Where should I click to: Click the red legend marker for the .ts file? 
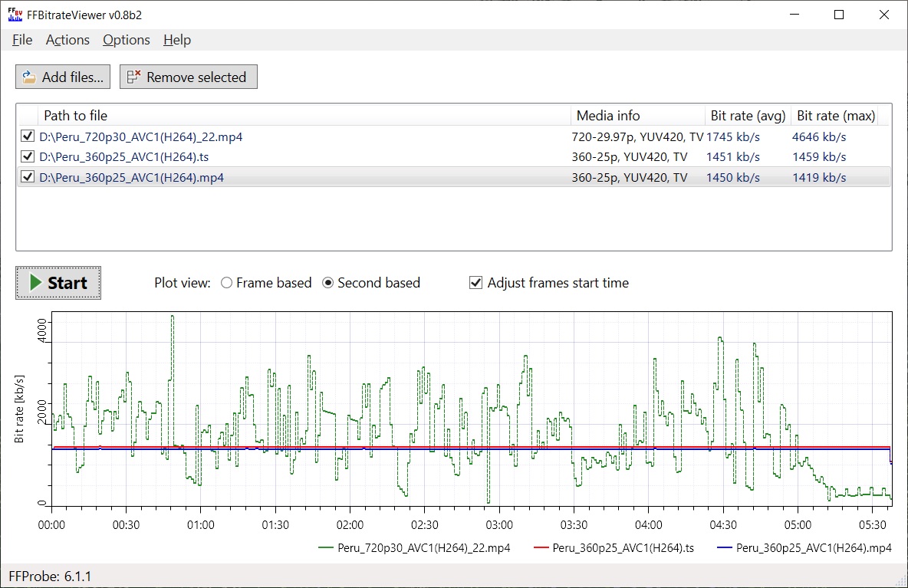[x=541, y=548]
